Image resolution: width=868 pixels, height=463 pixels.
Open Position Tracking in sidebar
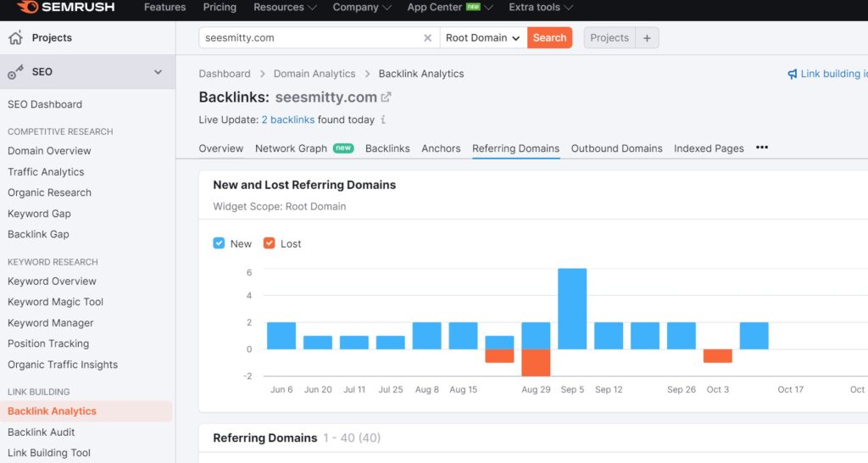[48, 343]
